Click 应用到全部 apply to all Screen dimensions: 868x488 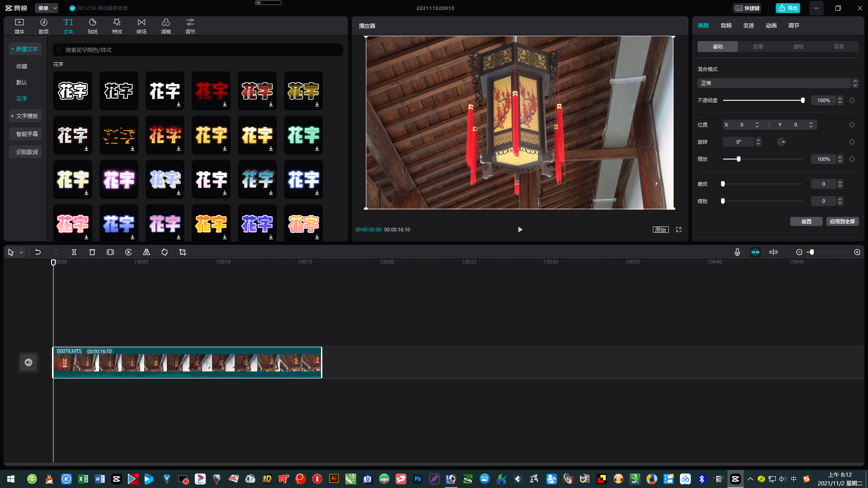843,221
